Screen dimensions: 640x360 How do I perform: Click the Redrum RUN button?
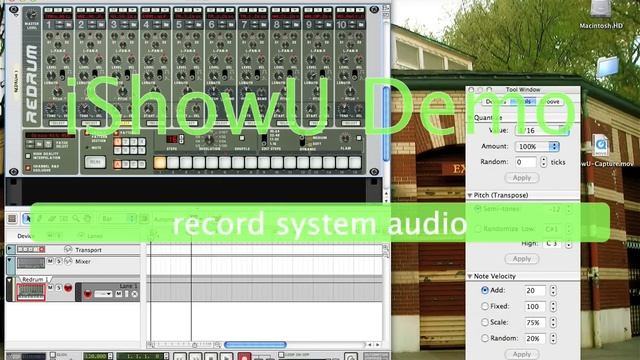(x=95, y=162)
